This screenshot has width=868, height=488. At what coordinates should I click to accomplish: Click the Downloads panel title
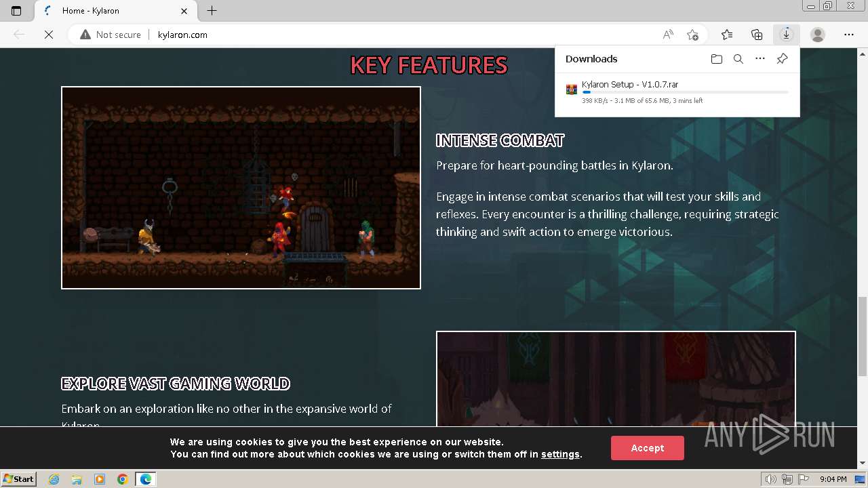tap(591, 59)
